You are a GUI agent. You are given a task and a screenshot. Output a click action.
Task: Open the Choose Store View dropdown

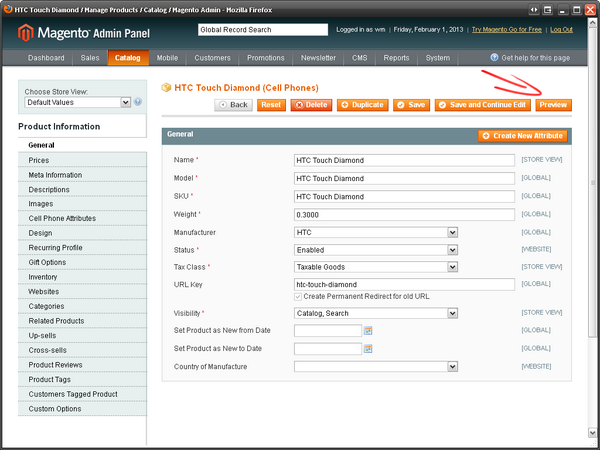tap(78, 102)
